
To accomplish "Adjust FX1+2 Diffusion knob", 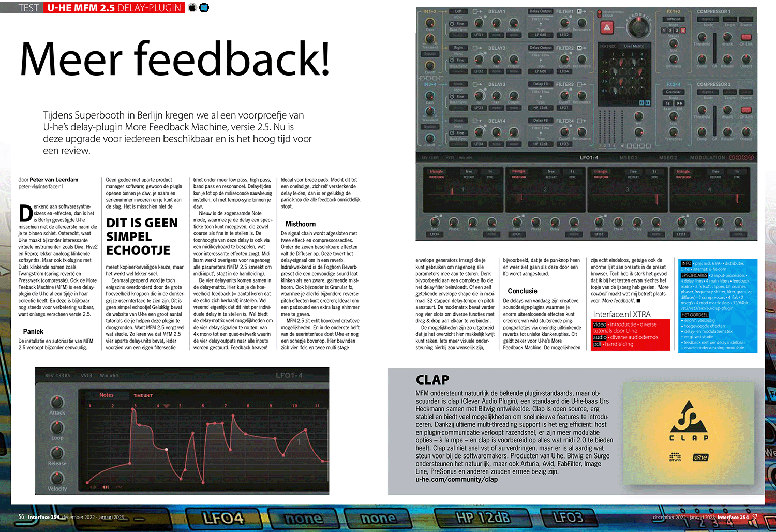I will point(673,59).
